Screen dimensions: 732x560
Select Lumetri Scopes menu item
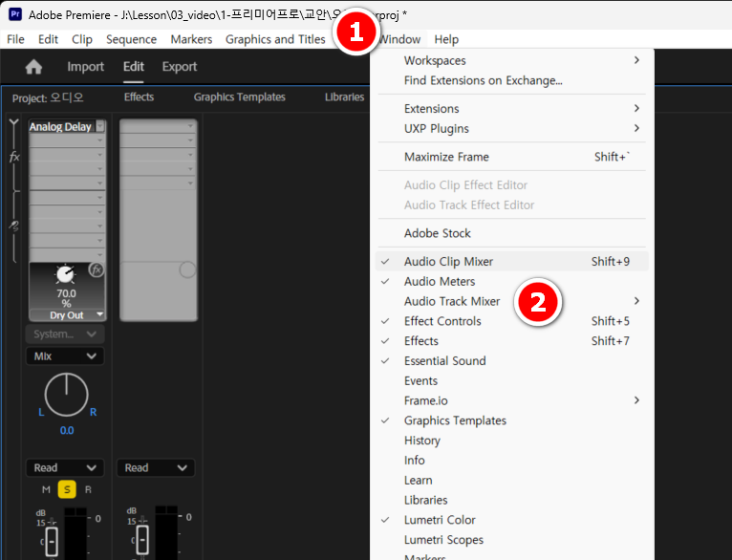pos(511,540)
